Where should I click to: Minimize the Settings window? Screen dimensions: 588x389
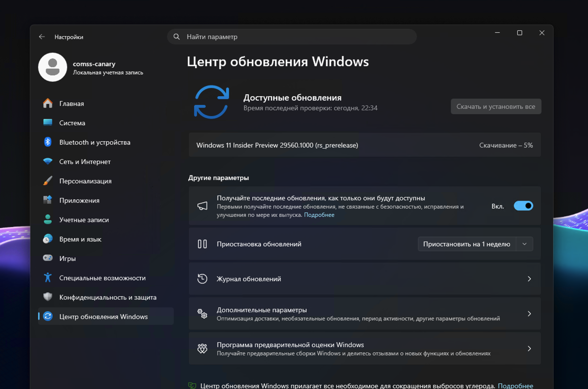[497, 33]
